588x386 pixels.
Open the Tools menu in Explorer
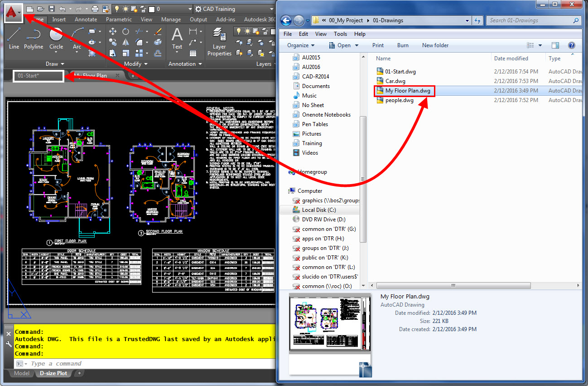coord(340,34)
